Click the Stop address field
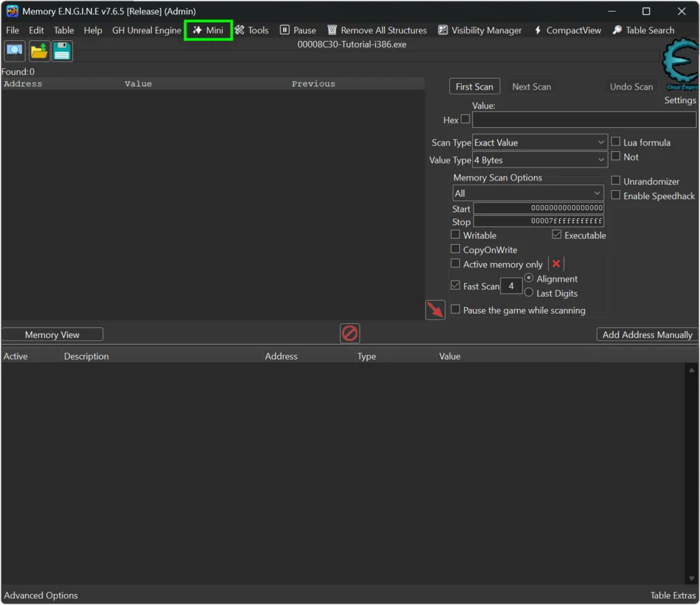700x605 pixels. click(x=539, y=221)
